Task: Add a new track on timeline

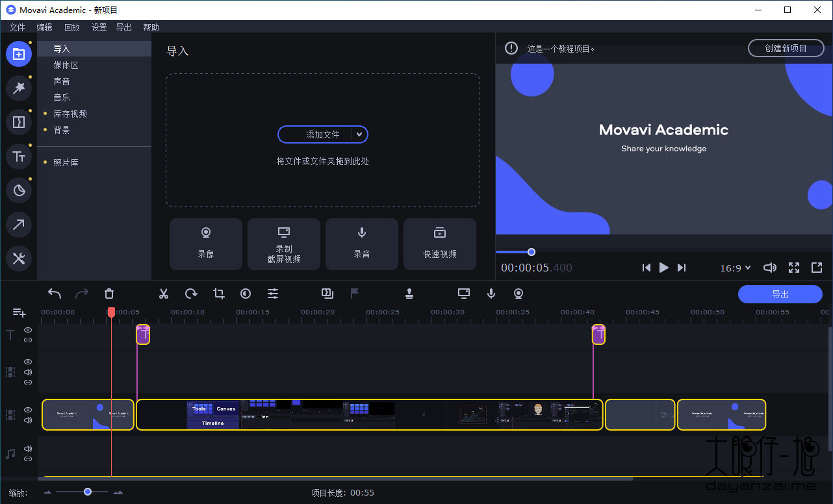Action: point(19,313)
